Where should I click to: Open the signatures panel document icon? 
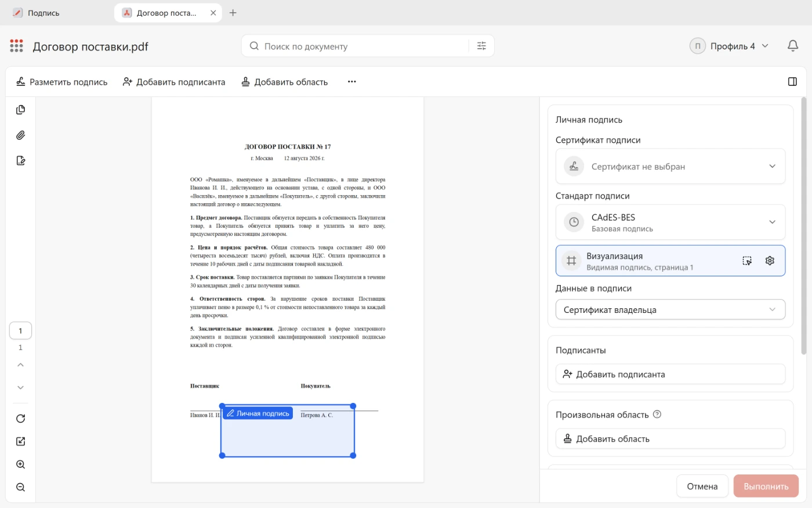click(20, 161)
